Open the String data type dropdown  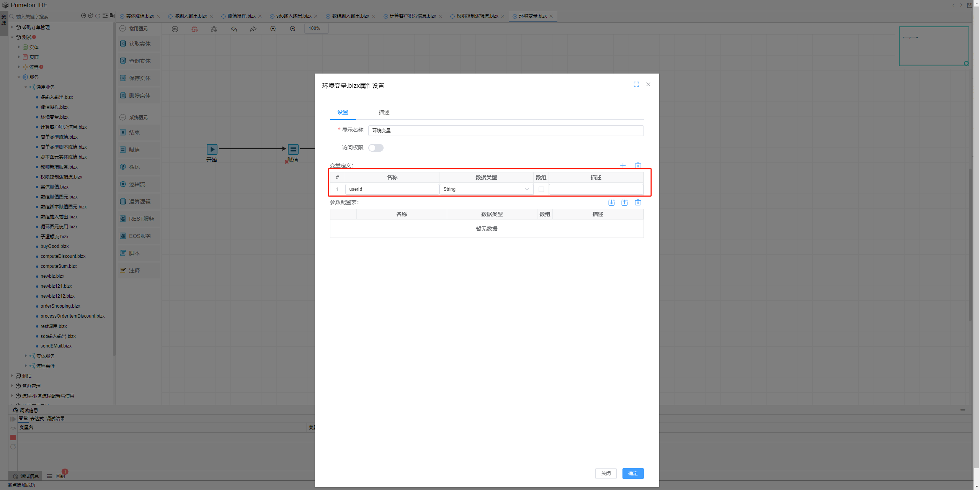pos(486,189)
